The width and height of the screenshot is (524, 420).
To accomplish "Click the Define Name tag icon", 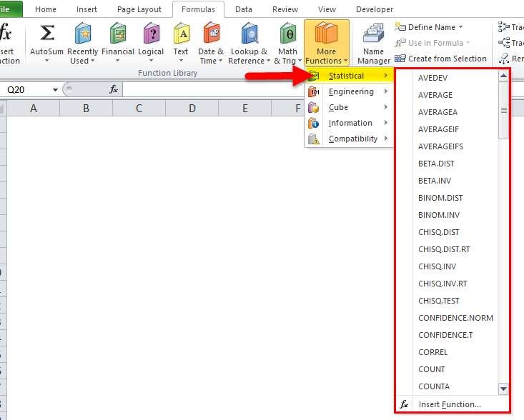I will pyautogui.click(x=400, y=26).
